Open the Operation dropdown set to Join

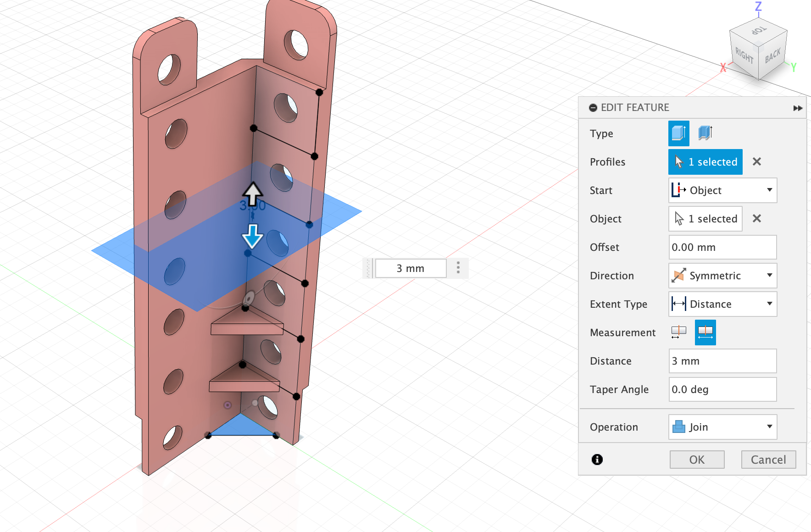pyautogui.click(x=722, y=427)
